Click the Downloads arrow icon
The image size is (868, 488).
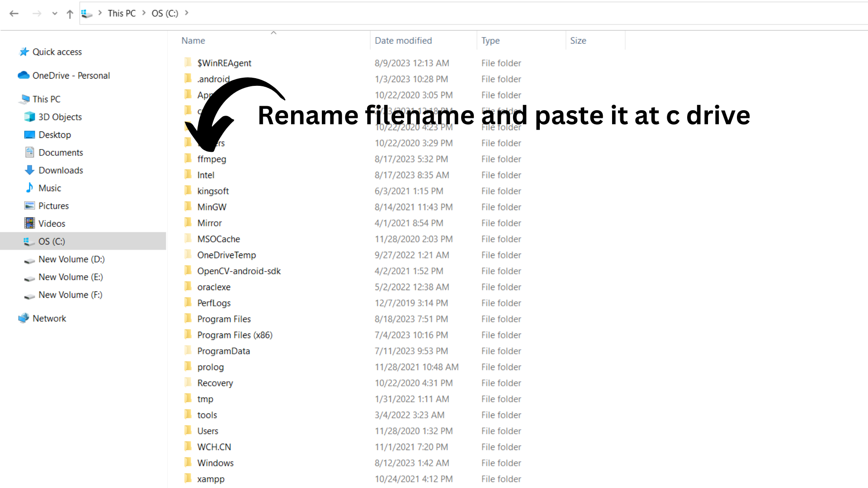pos(29,170)
